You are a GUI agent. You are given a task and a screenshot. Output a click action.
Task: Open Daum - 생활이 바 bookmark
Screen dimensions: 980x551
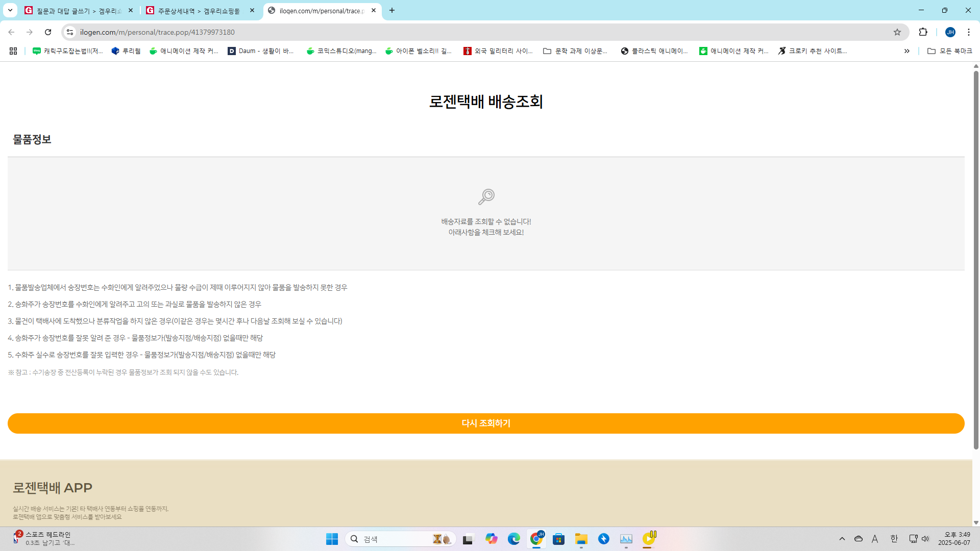tap(261, 51)
